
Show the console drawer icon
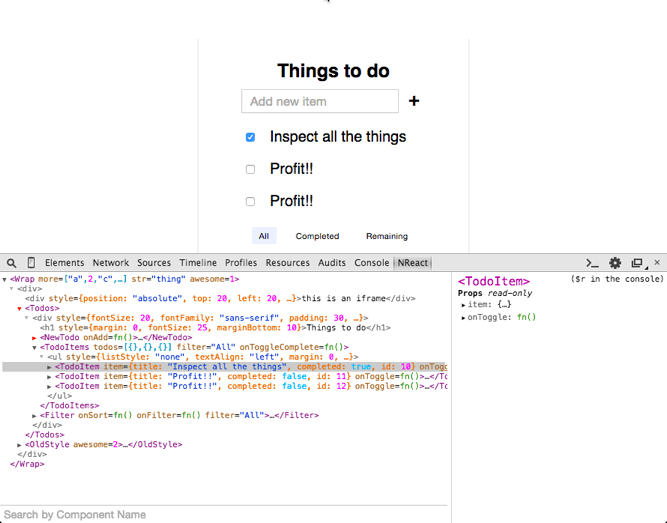click(x=592, y=263)
